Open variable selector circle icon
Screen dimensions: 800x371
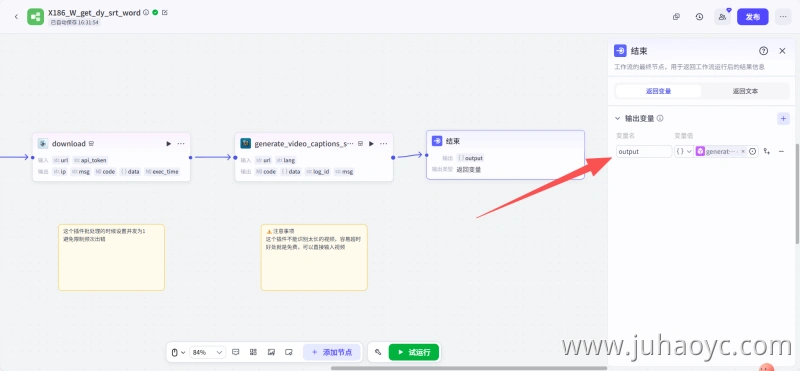click(x=753, y=152)
